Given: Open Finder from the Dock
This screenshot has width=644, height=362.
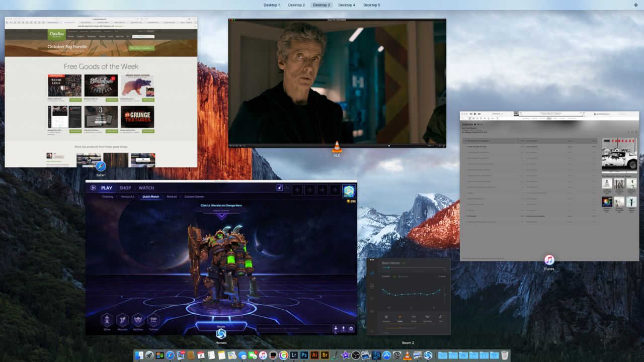Looking at the screenshot, I should coord(139,355).
